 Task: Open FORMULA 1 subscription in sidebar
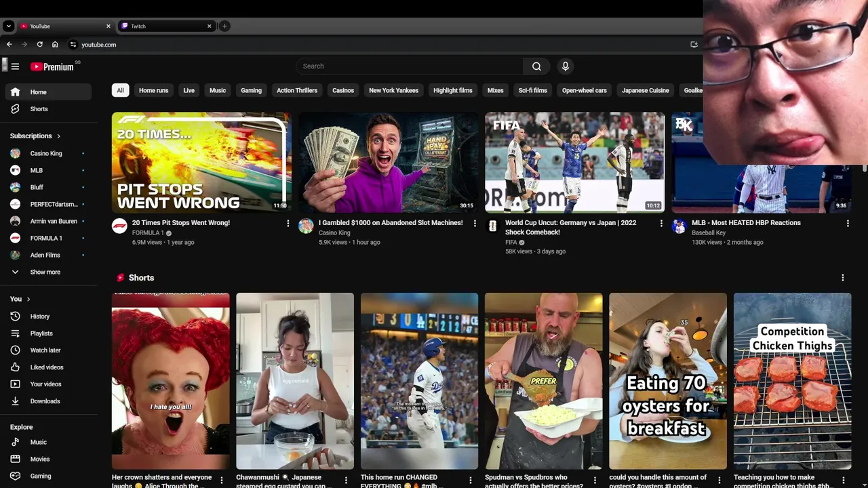47,238
